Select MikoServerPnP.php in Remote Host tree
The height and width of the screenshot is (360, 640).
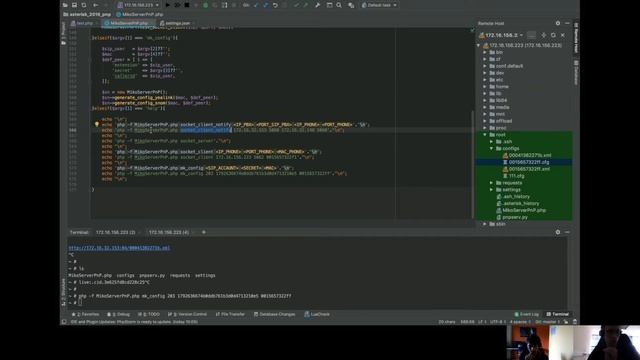point(521,210)
